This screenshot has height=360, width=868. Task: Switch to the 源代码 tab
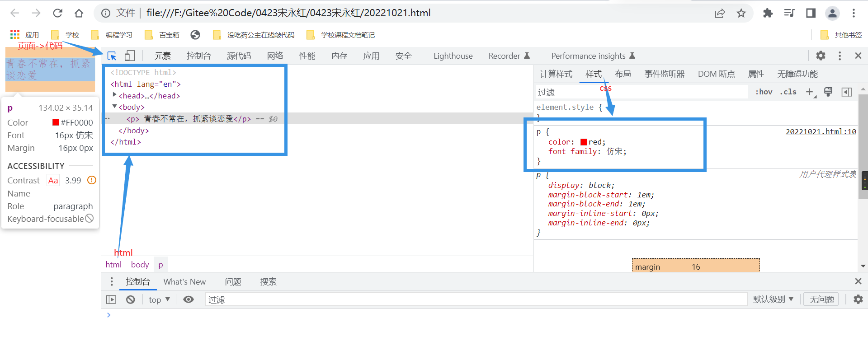coord(239,56)
